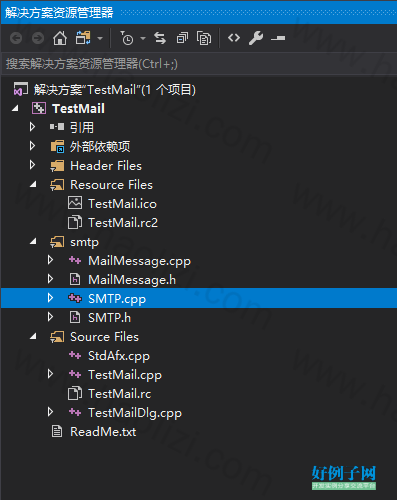The height and width of the screenshot is (500, 397).
Task: Open Properties wrench icon
Action: tap(256, 38)
